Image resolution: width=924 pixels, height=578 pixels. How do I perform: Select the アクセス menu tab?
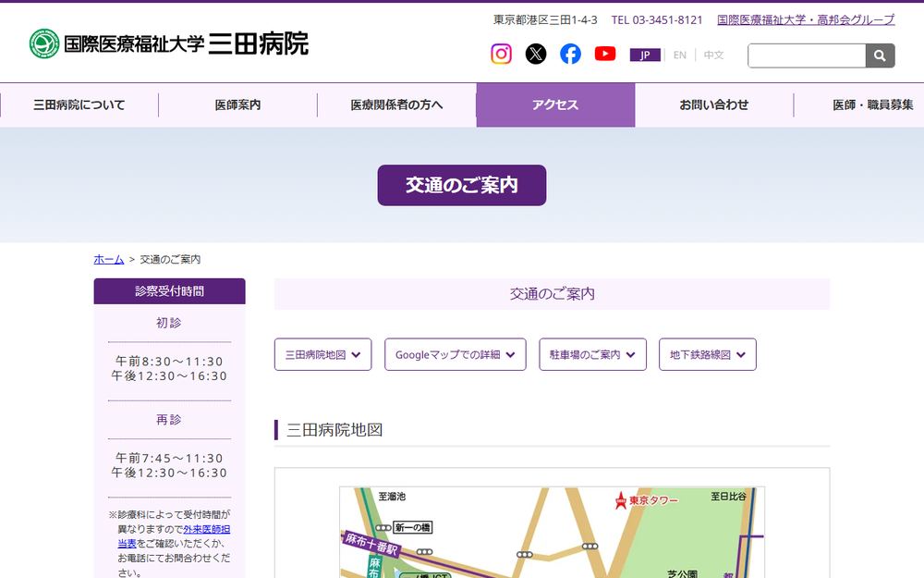(x=555, y=105)
